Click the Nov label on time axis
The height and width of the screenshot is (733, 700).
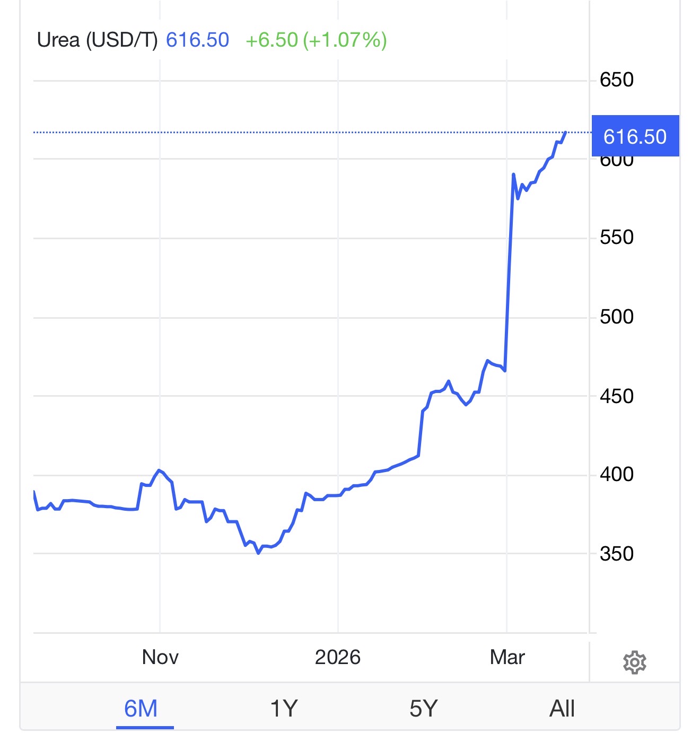(160, 657)
